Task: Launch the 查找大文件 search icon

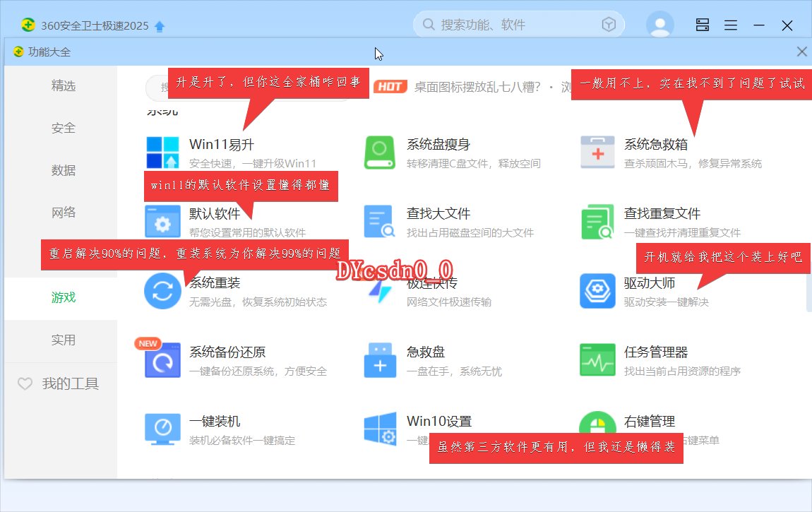Action: pyautogui.click(x=380, y=222)
